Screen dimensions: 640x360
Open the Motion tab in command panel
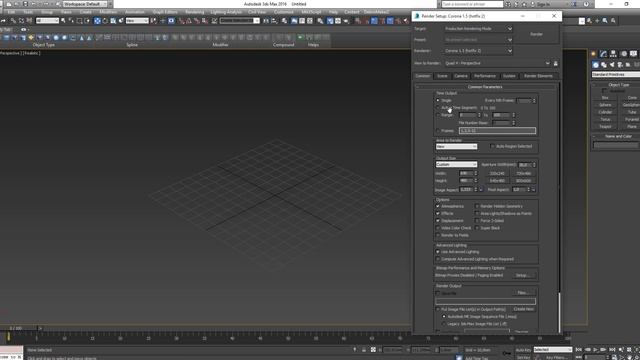pyautogui.click(x=623, y=53)
